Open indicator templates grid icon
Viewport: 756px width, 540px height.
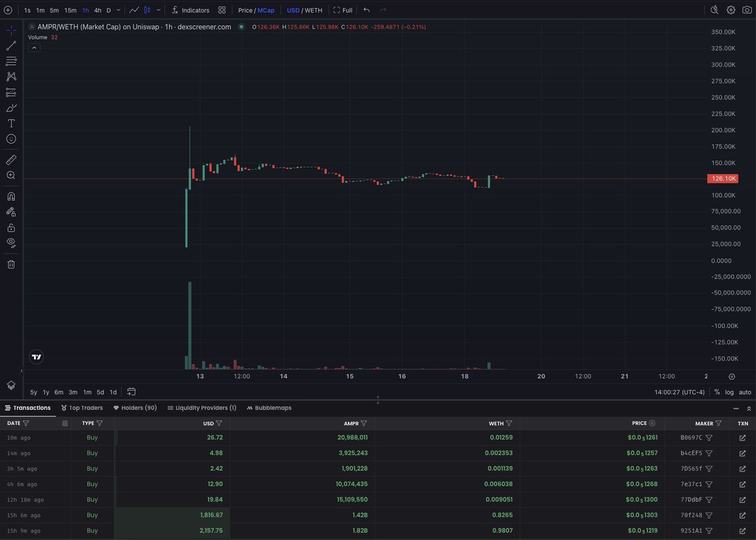(222, 10)
